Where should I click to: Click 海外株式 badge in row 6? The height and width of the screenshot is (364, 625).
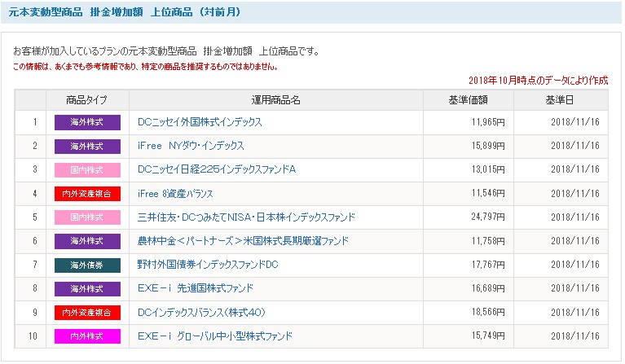click(x=87, y=241)
